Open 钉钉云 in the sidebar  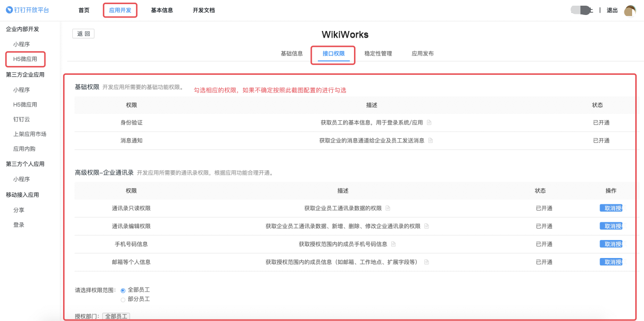pos(22,119)
